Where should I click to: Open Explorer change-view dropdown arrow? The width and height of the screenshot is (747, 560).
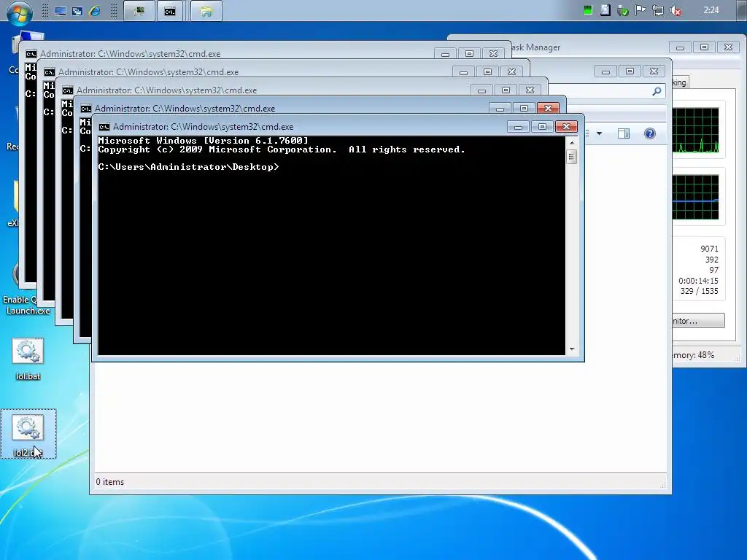pyautogui.click(x=600, y=133)
